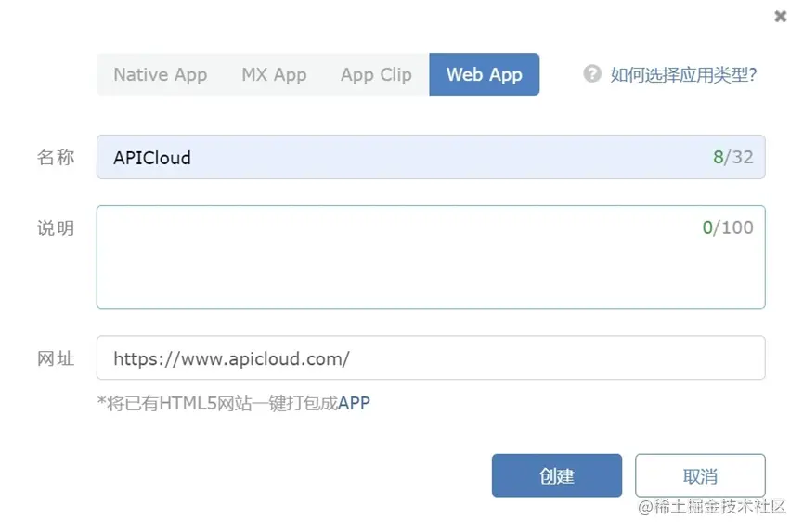Click the 0/100 character counter

[728, 227]
